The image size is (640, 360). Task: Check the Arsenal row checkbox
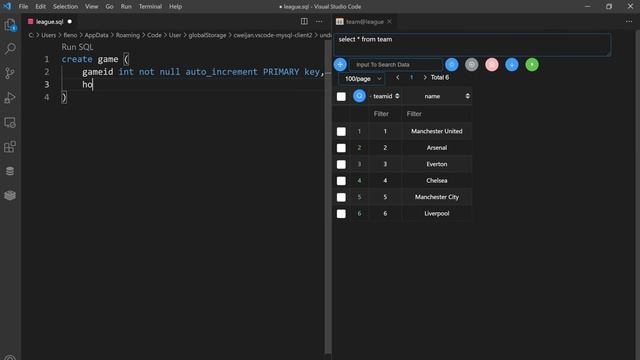[341, 148]
